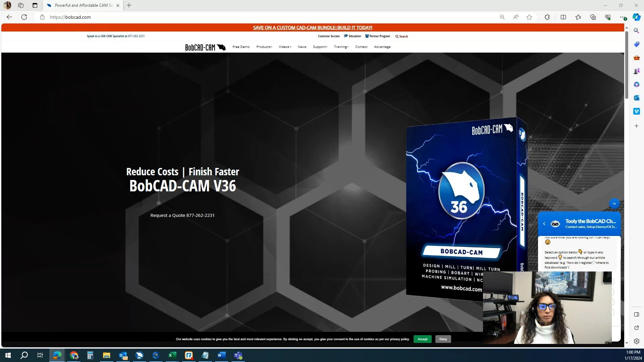The image size is (644, 362).
Task: Expand the Products dropdown menu
Action: coord(264,47)
